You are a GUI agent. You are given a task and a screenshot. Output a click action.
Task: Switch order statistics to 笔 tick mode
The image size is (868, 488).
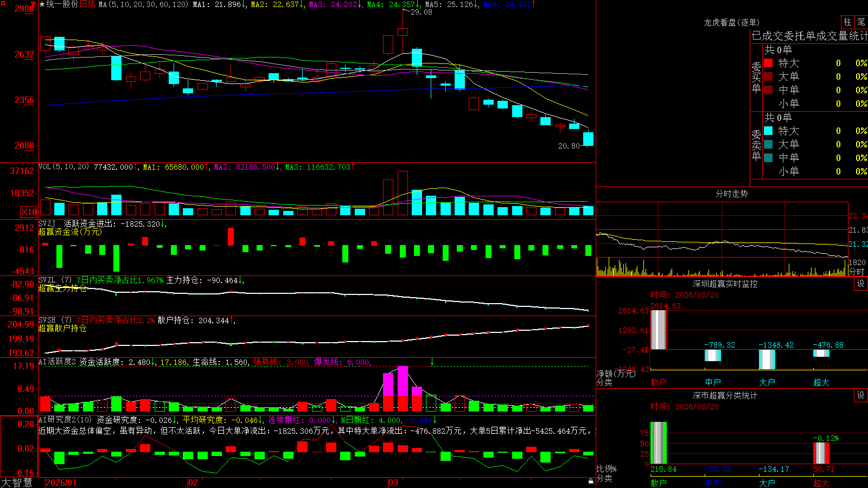click(x=861, y=22)
